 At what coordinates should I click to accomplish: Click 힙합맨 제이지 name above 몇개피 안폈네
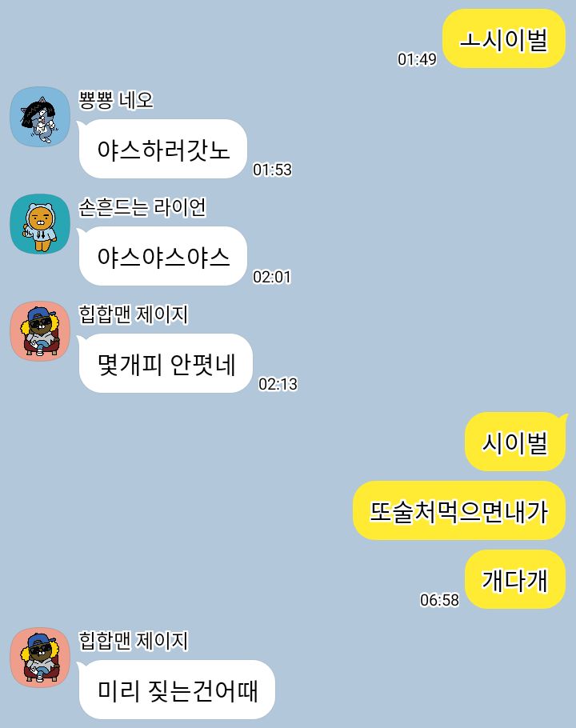[x=134, y=314]
